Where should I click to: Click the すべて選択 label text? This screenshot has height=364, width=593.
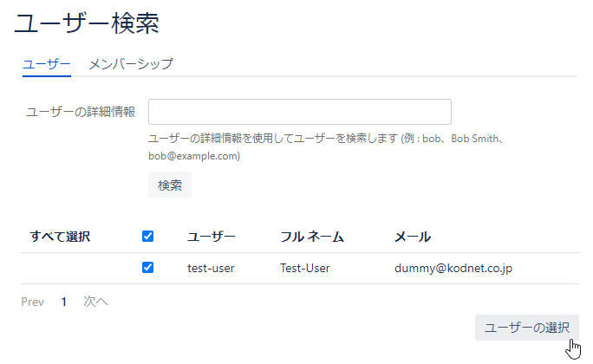point(60,237)
